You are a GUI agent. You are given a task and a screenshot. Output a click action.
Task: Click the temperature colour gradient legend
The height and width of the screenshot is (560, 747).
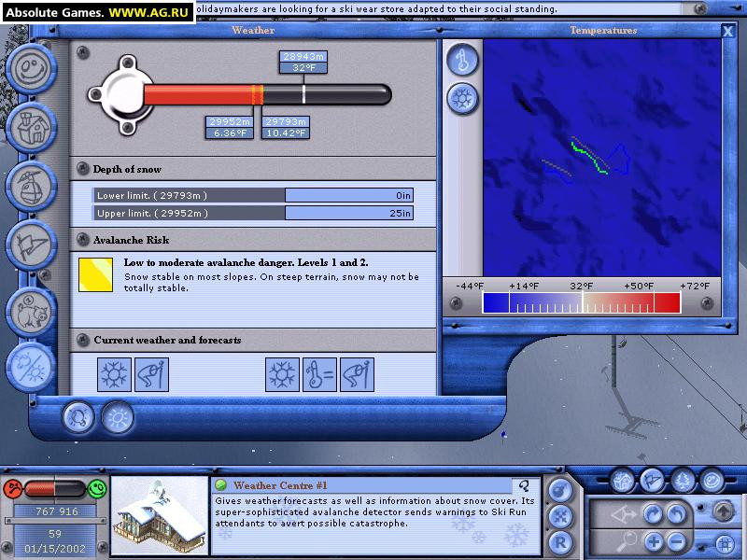pyautogui.click(x=582, y=302)
